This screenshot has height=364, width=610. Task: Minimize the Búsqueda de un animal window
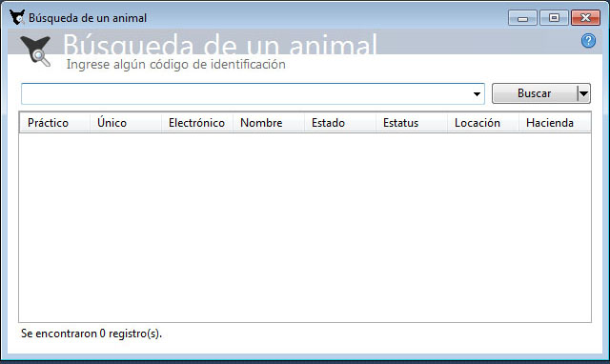[522, 18]
